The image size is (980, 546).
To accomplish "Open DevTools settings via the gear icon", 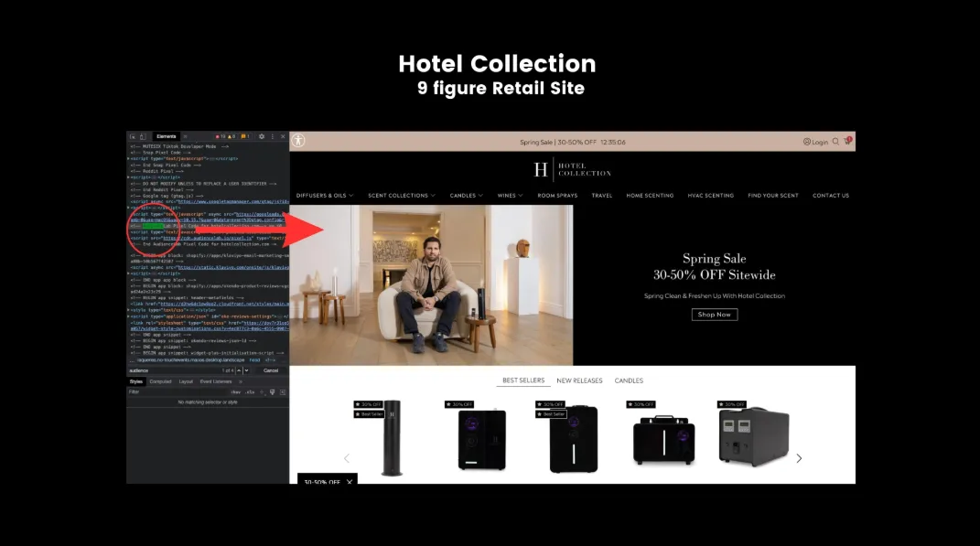I will pyautogui.click(x=262, y=136).
